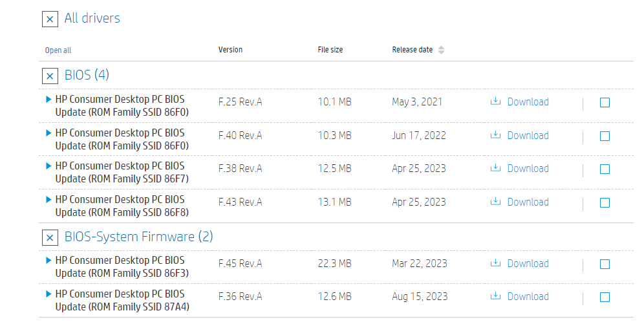
Task: Collapse the BIOS (4) category
Action: click(x=50, y=76)
